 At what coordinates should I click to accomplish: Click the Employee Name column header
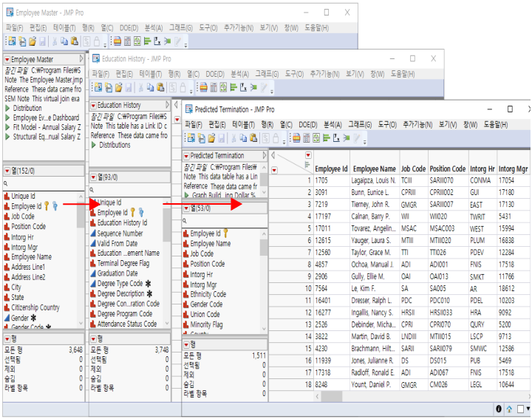pos(374,169)
